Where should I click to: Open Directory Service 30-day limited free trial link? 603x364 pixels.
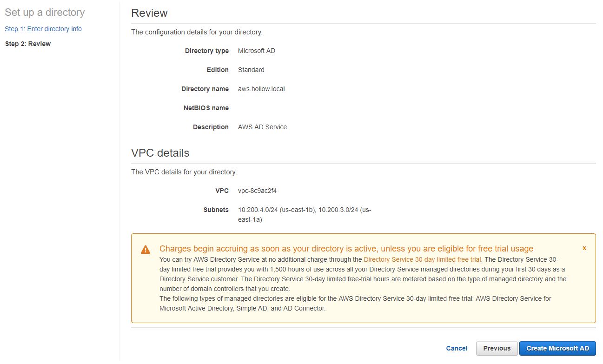(x=422, y=259)
